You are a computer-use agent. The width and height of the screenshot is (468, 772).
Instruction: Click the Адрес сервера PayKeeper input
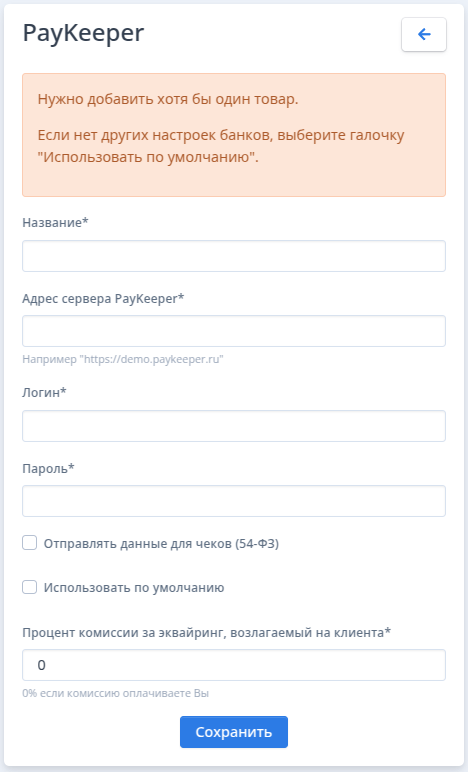pyautogui.click(x=234, y=331)
